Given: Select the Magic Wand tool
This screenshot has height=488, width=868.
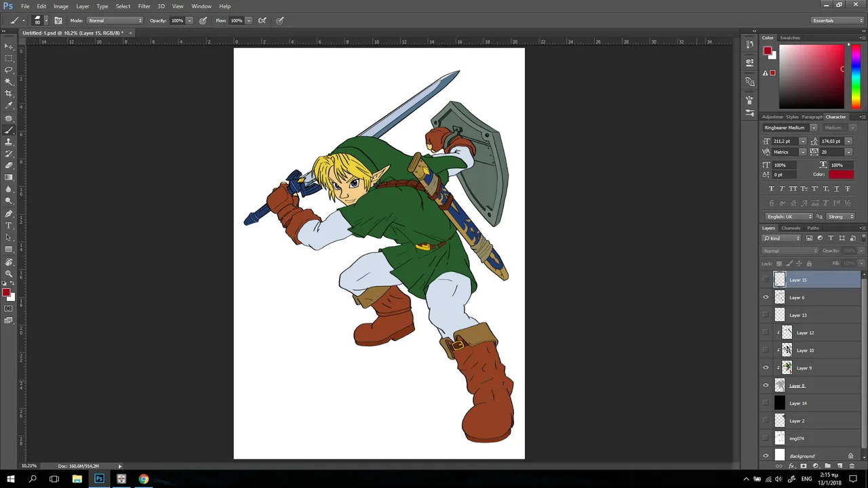Looking at the screenshot, I should [x=9, y=81].
